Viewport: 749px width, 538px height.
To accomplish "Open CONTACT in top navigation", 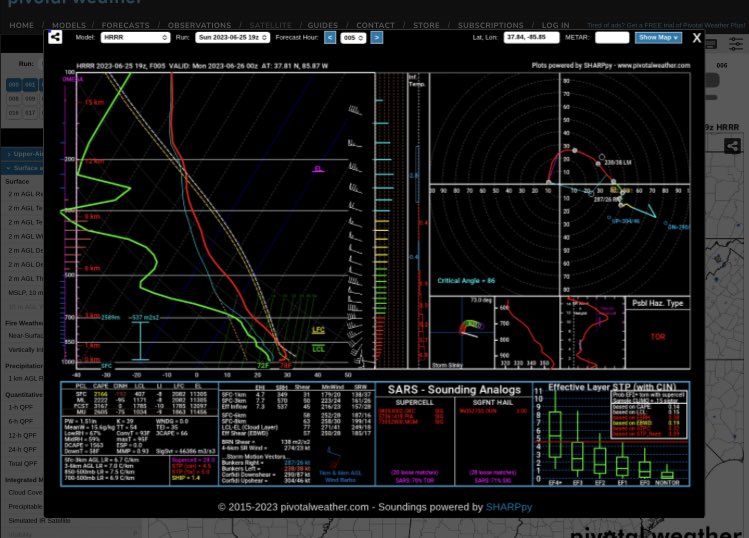I will (x=375, y=25).
